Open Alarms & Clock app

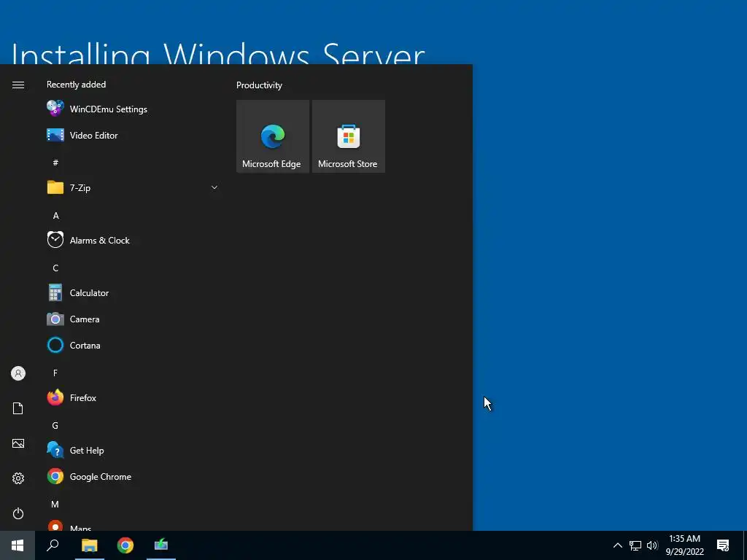(133, 240)
